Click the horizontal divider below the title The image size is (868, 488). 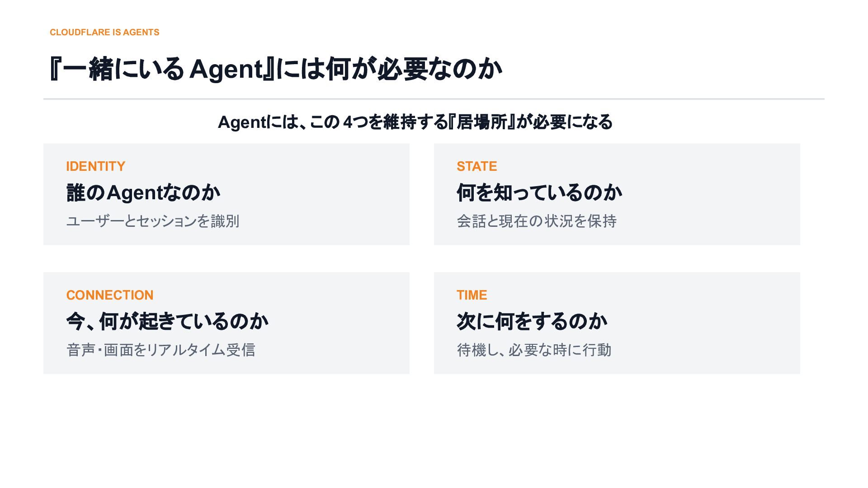point(434,99)
